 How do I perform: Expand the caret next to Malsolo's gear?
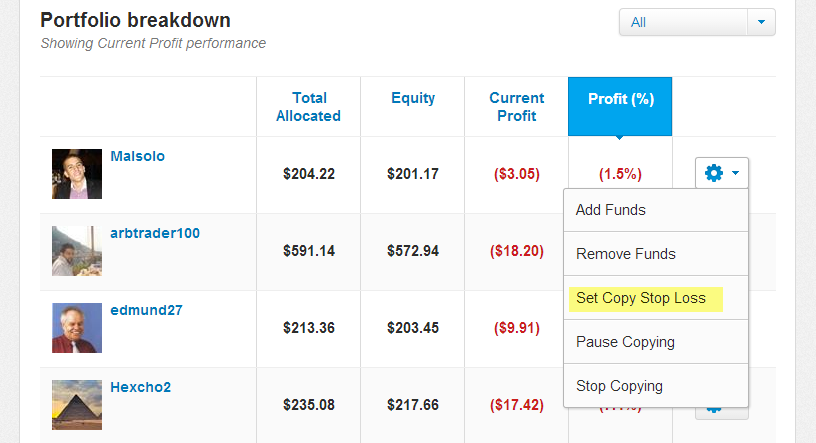point(735,173)
